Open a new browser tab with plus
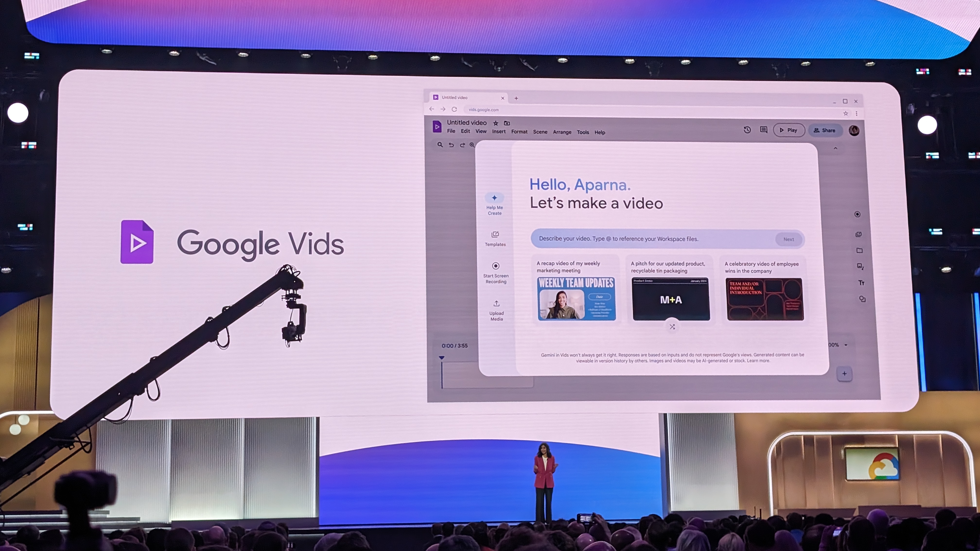The width and height of the screenshot is (980, 551). pos(516,98)
